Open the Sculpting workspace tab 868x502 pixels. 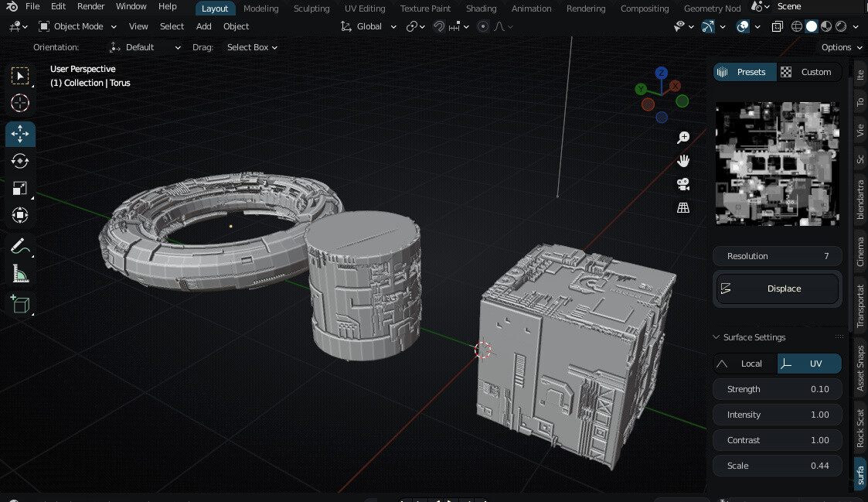[x=311, y=9]
